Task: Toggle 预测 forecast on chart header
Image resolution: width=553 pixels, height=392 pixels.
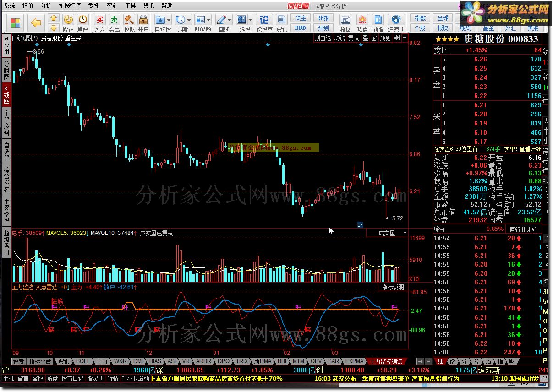Action: tap(385, 38)
